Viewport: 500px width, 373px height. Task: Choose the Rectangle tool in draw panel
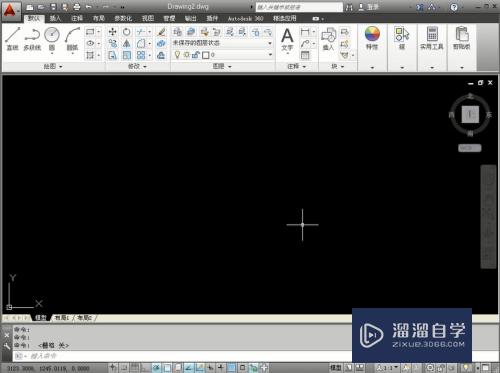90,32
